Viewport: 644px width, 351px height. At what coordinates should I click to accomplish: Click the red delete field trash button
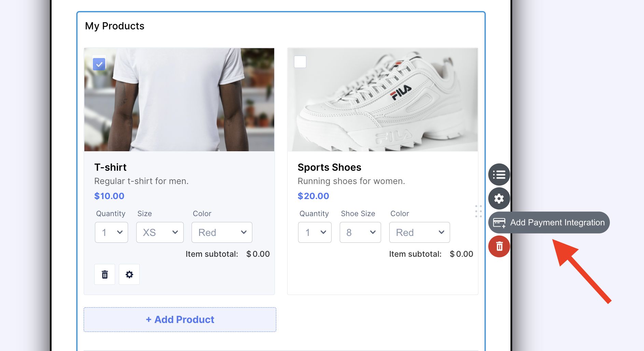point(499,246)
